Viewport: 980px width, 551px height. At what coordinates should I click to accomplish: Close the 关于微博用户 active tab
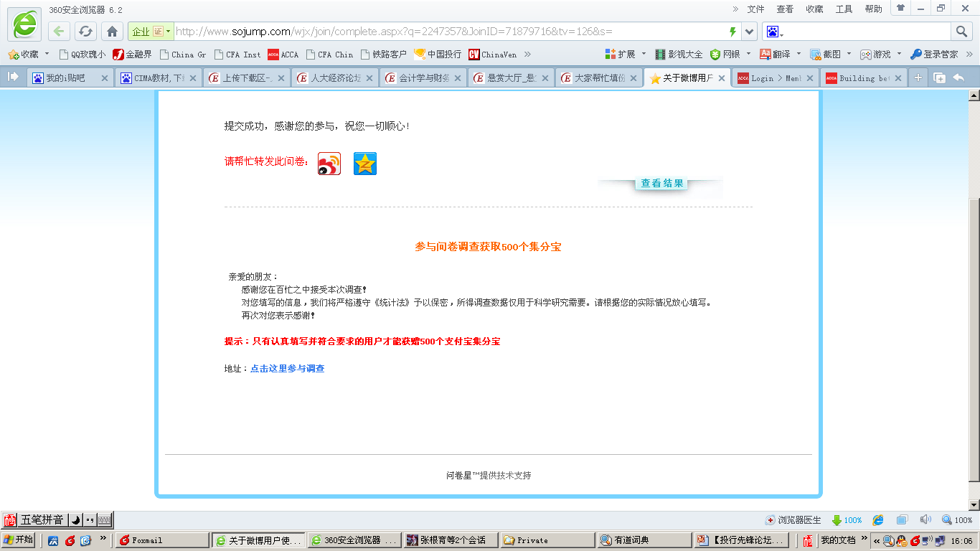click(722, 78)
